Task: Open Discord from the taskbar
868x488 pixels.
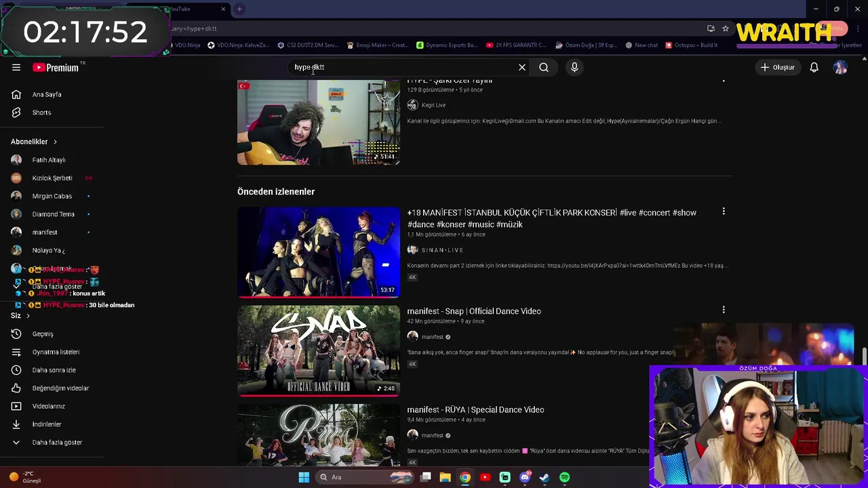Action: (x=524, y=477)
